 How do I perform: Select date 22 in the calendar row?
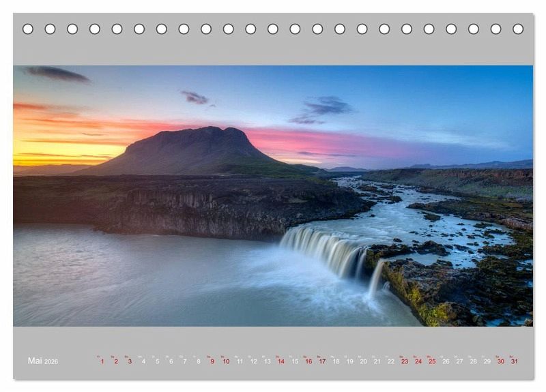(x=391, y=361)
